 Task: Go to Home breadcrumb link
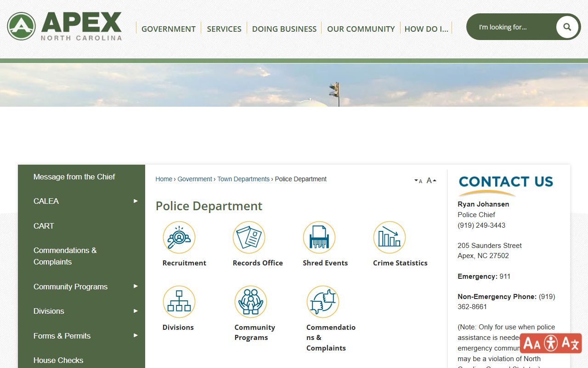tap(164, 179)
